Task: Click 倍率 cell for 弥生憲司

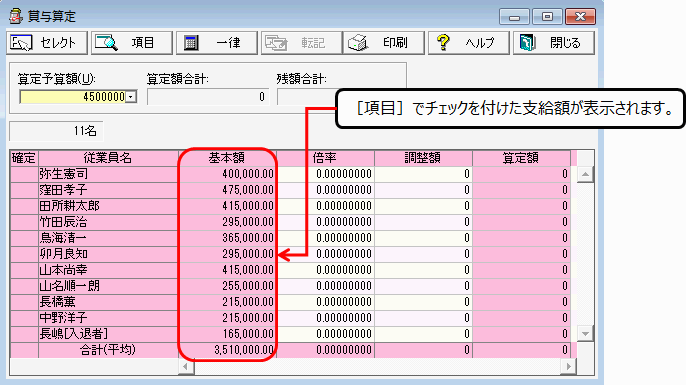Action: [325, 174]
